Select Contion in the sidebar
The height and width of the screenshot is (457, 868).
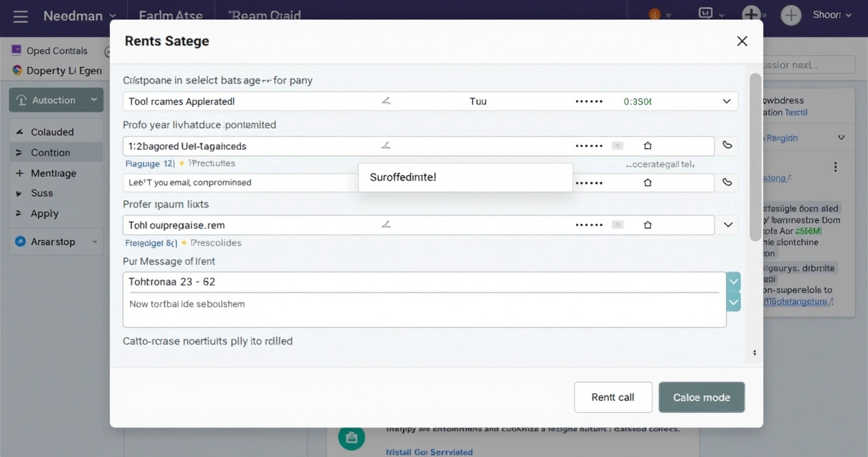pos(56,152)
